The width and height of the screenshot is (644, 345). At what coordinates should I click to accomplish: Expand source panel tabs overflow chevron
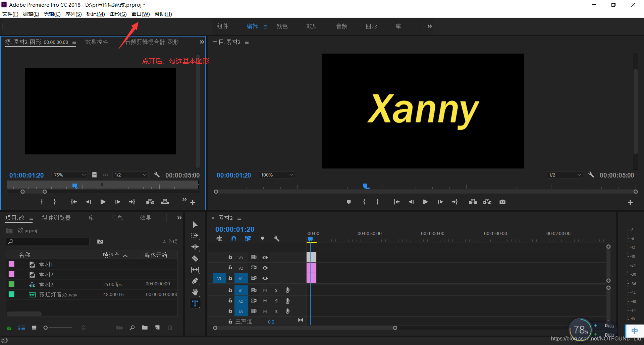[202, 42]
